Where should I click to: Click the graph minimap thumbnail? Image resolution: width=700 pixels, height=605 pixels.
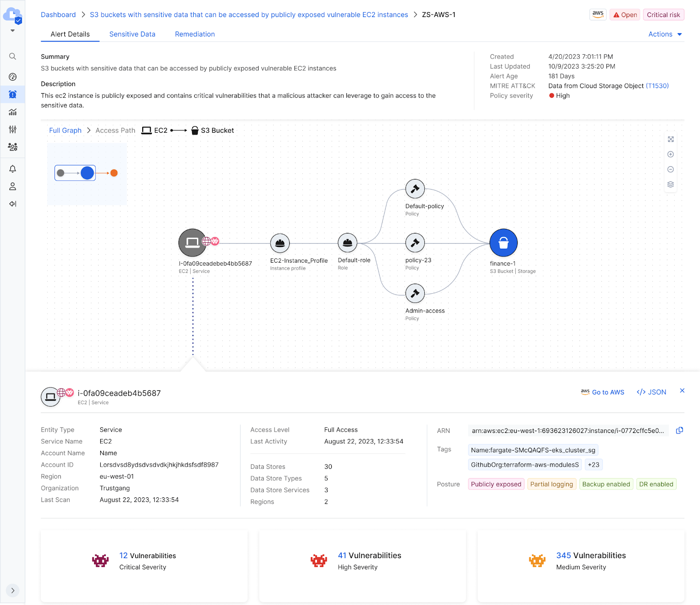[87, 174]
